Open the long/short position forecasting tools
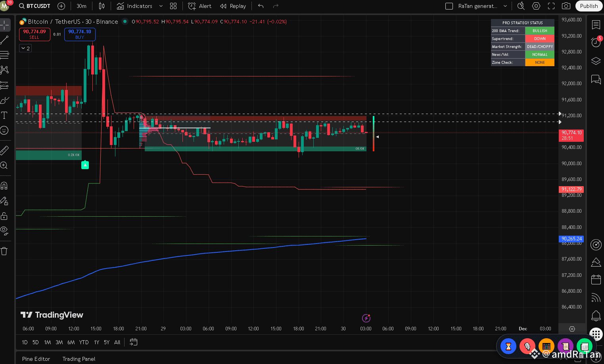604x364 pixels. tap(5, 85)
